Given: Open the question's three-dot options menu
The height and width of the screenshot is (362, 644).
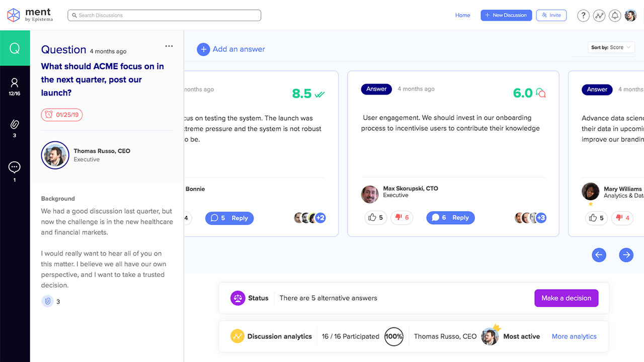Looking at the screenshot, I should [x=169, y=46].
